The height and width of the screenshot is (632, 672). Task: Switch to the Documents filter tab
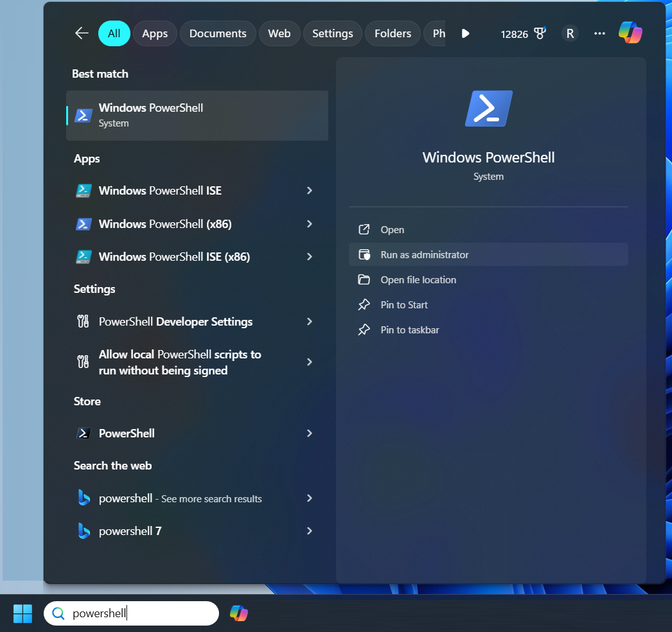click(218, 33)
